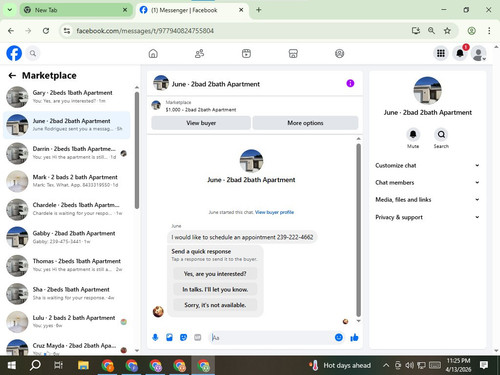The image size is (500, 375).
Task: Send quick reply 'Yes, are you interested?'
Action: point(215,274)
